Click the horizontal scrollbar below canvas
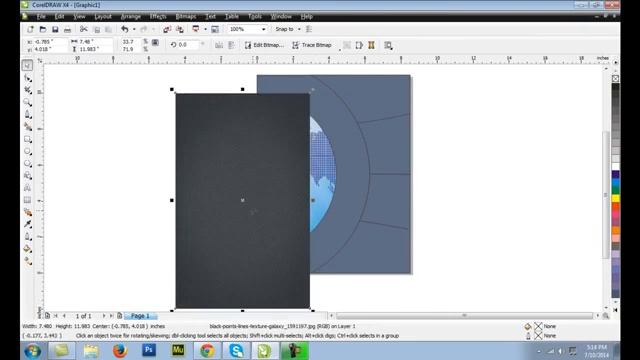640x360 pixels. click(464, 316)
